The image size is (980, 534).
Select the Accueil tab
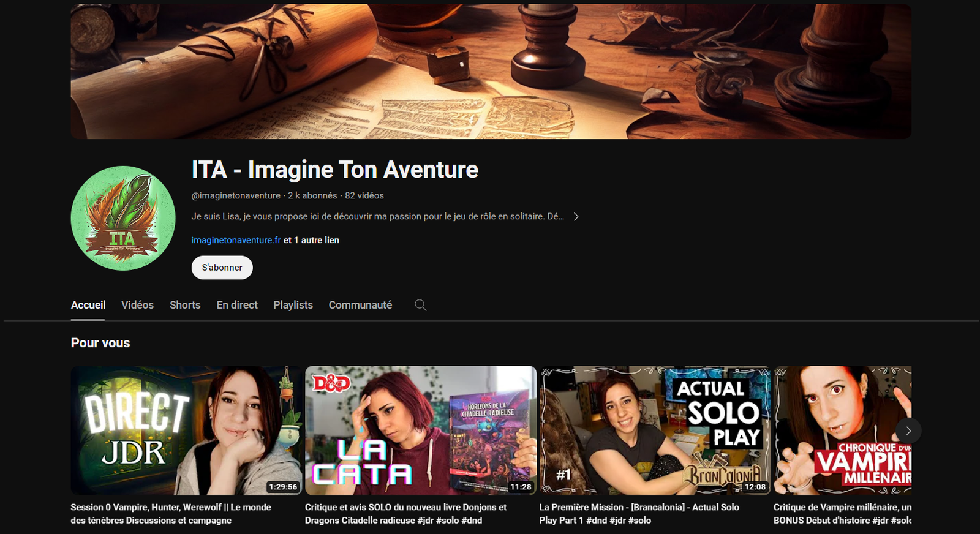point(88,305)
